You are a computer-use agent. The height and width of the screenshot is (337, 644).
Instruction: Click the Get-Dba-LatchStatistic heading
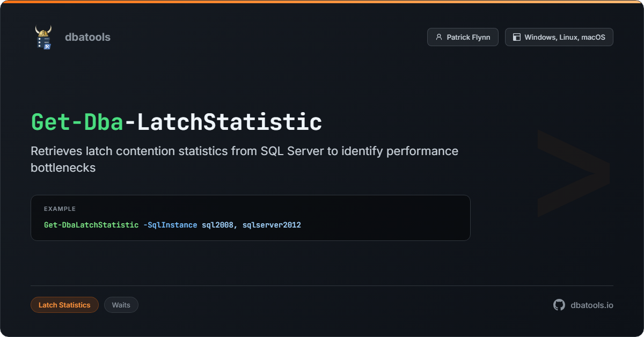point(177,122)
